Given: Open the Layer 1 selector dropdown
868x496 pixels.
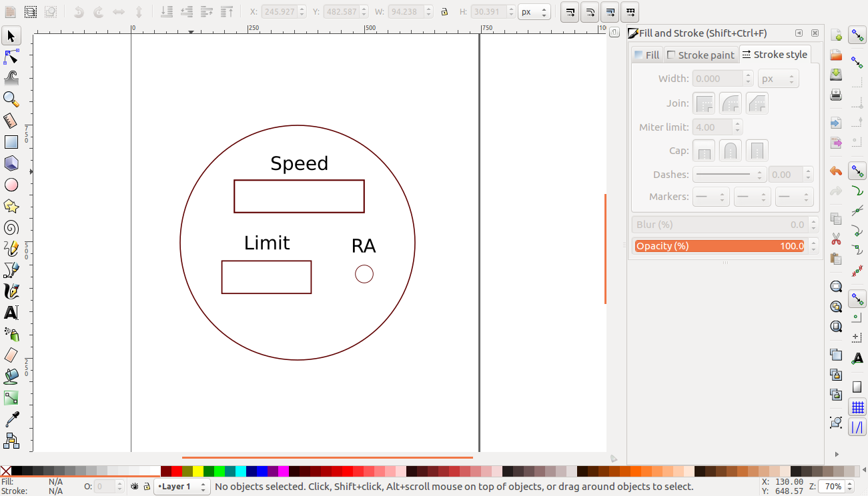Looking at the screenshot, I should [181, 487].
